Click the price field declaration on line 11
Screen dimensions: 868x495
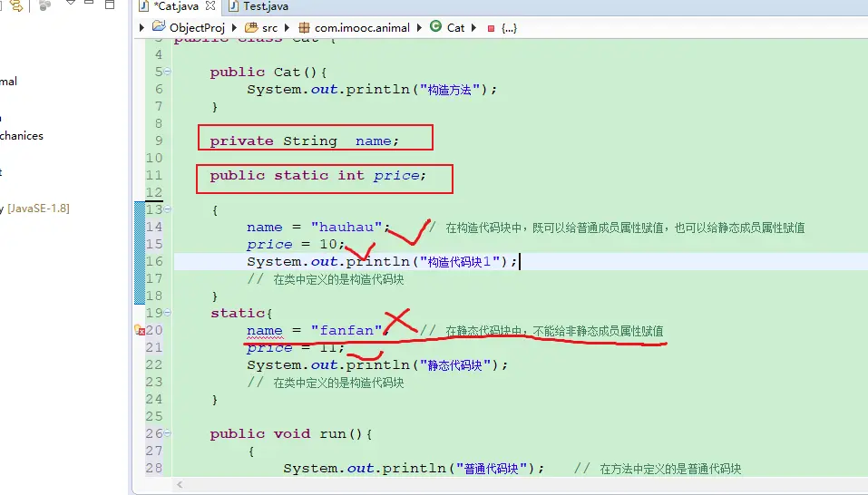tap(317, 176)
